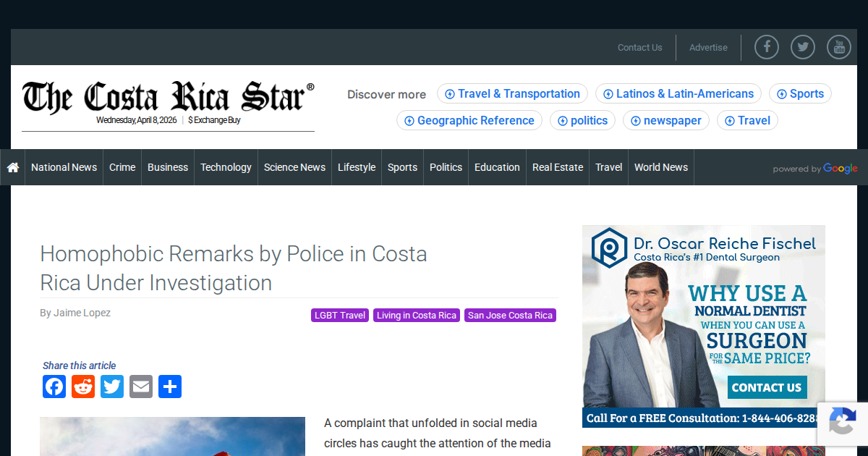Click the reCAPTCHA badge icon
Screen dimensions: 868x456
(x=843, y=423)
